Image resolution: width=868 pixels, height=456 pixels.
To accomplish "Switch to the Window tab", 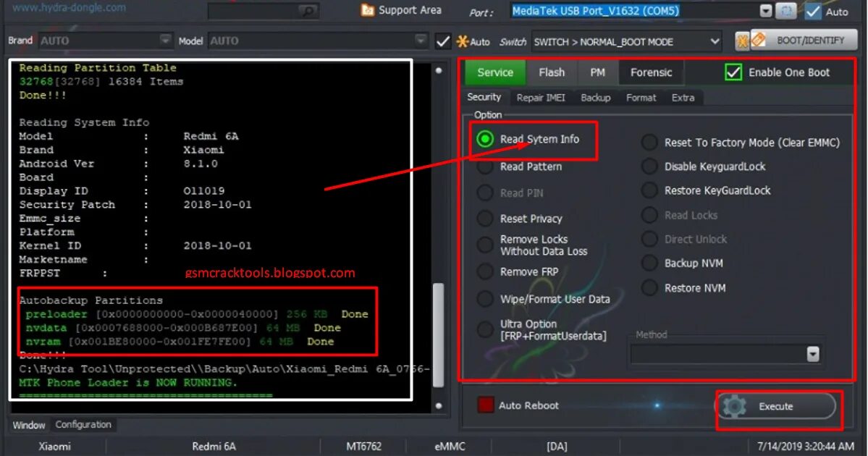I will tap(29, 425).
